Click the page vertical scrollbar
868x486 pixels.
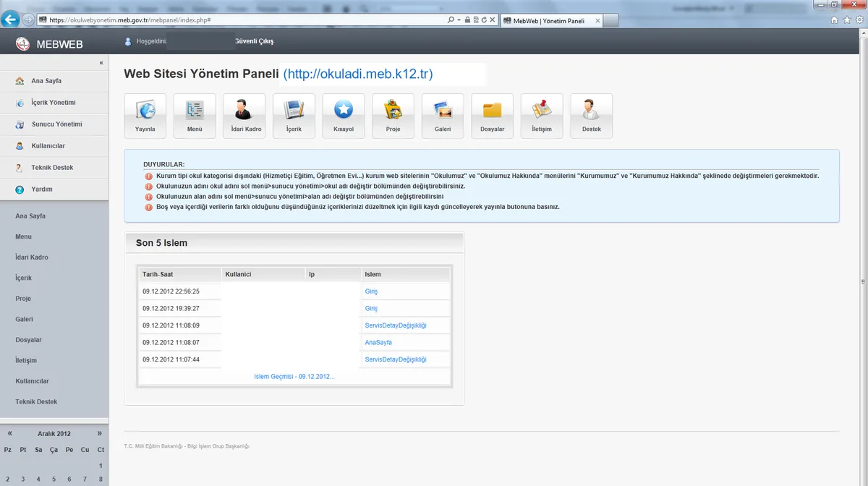(x=863, y=260)
